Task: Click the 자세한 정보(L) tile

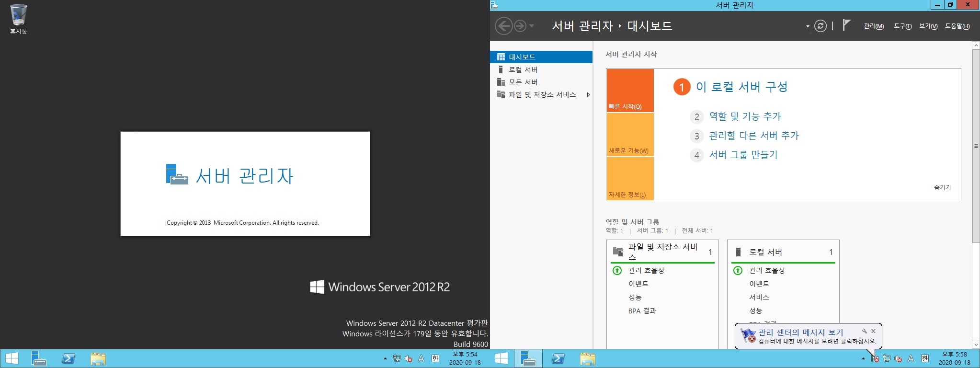Action: (x=630, y=179)
